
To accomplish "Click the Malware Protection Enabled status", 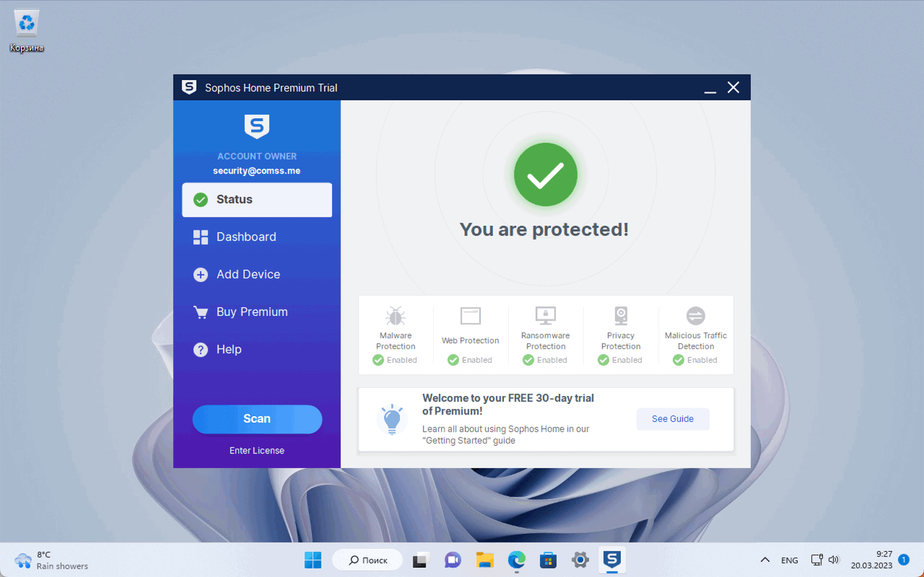I will tap(395, 360).
